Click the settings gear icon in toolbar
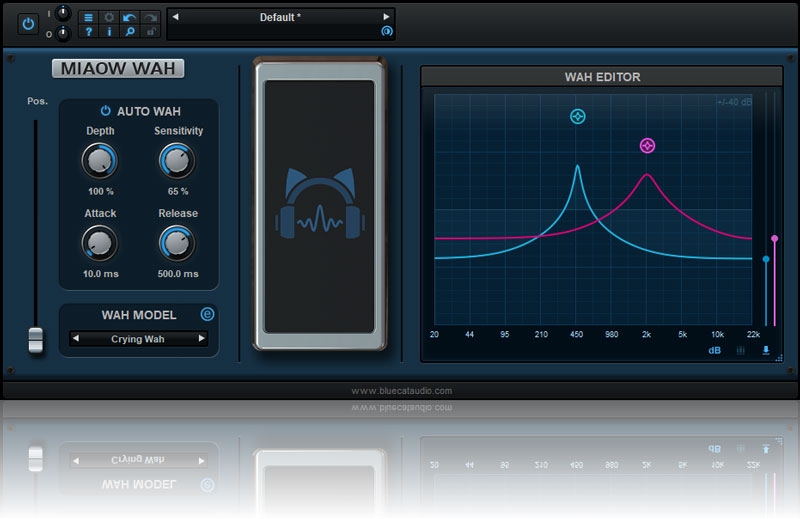800x519 pixels. (x=109, y=17)
